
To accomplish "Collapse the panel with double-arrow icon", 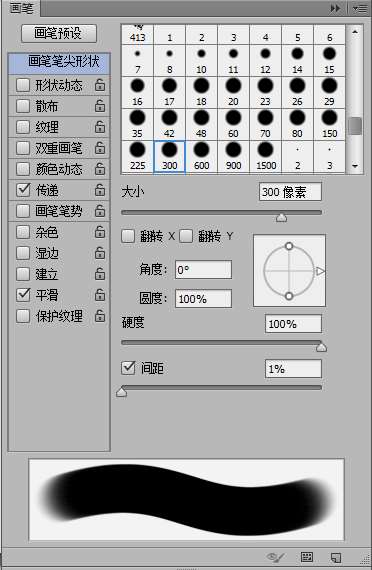I will click(335, 8).
